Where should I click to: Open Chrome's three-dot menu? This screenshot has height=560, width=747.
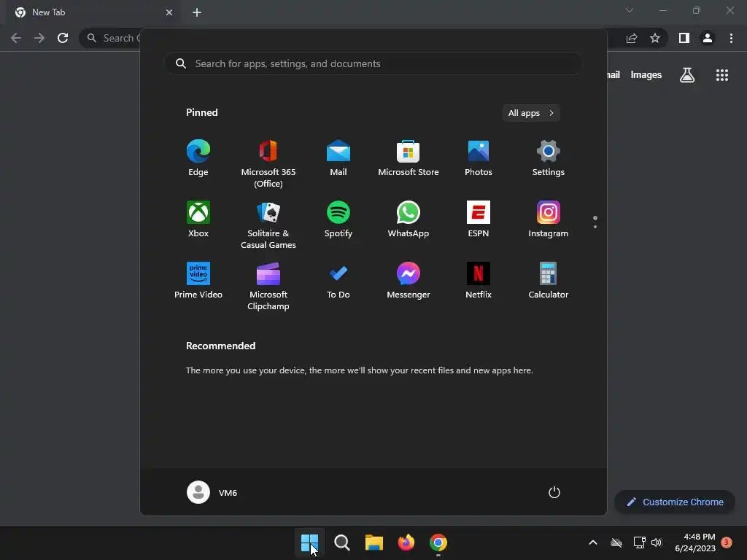point(731,38)
